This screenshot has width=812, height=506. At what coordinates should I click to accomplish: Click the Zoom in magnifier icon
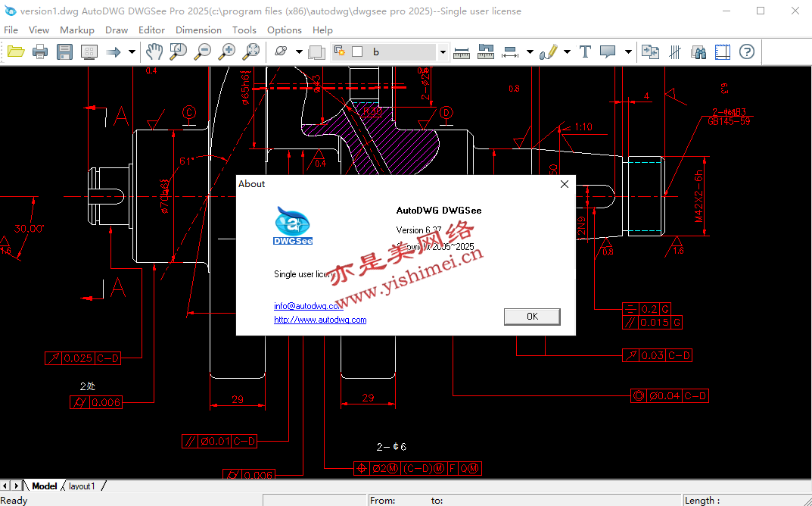pyautogui.click(x=227, y=52)
